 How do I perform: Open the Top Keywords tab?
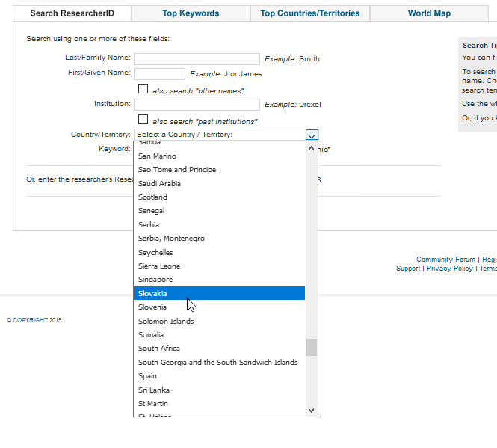pyautogui.click(x=191, y=13)
